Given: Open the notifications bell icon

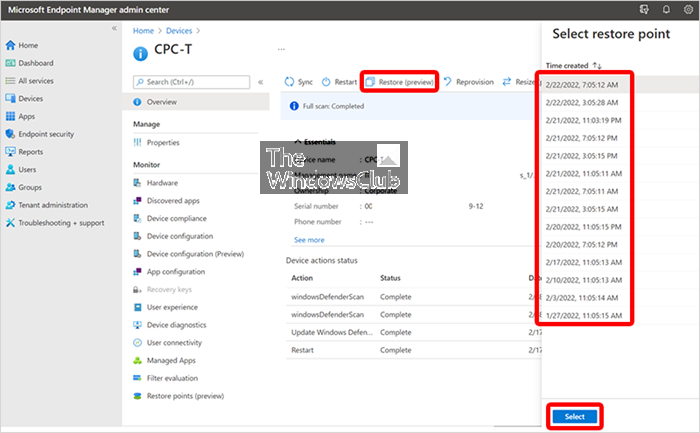Looking at the screenshot, I should pos(666,9).
